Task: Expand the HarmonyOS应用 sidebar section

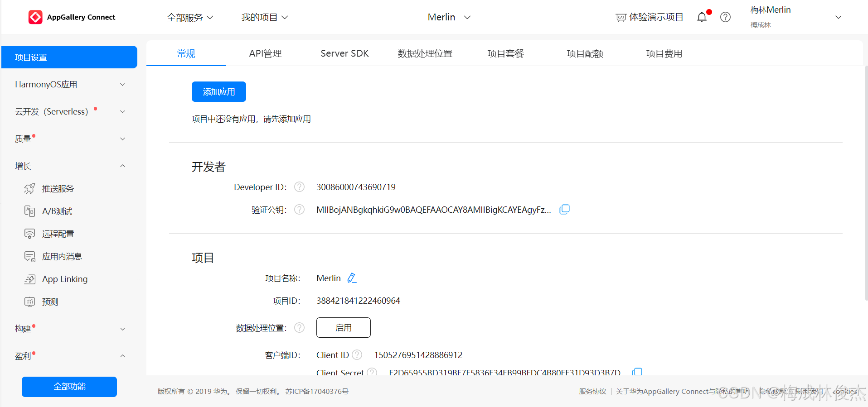Action: pyautogui.click(x=69, y=85)
